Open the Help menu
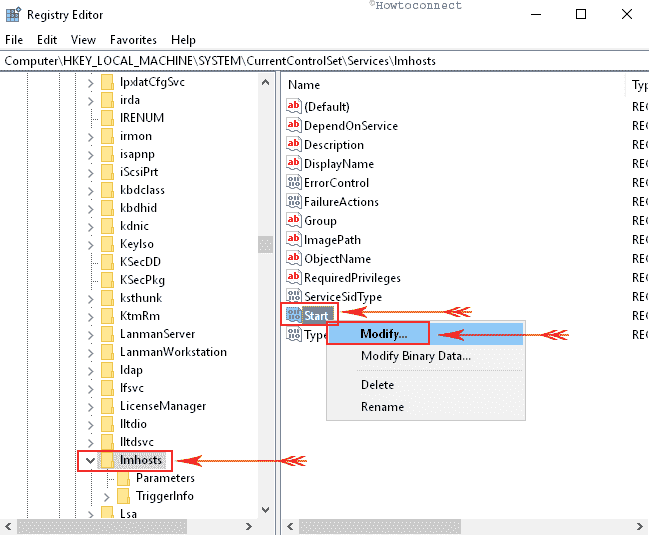This screenshot has height=535, width=649. [x=183, y=40]
